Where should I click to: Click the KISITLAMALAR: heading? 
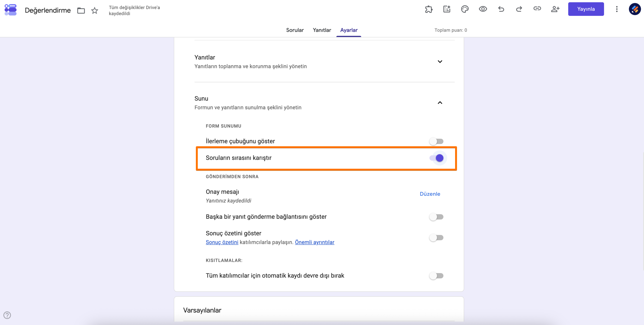click(x=224, y=261)
